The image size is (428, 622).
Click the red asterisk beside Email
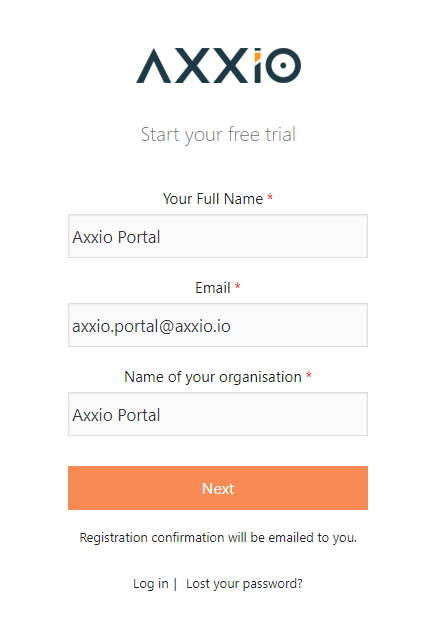pos(238,286)
